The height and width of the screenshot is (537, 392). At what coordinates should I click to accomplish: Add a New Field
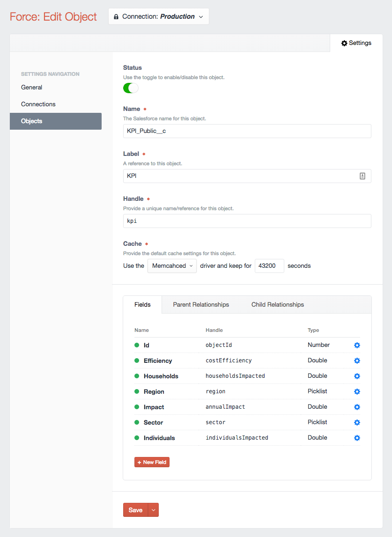(x=152, y=462)
